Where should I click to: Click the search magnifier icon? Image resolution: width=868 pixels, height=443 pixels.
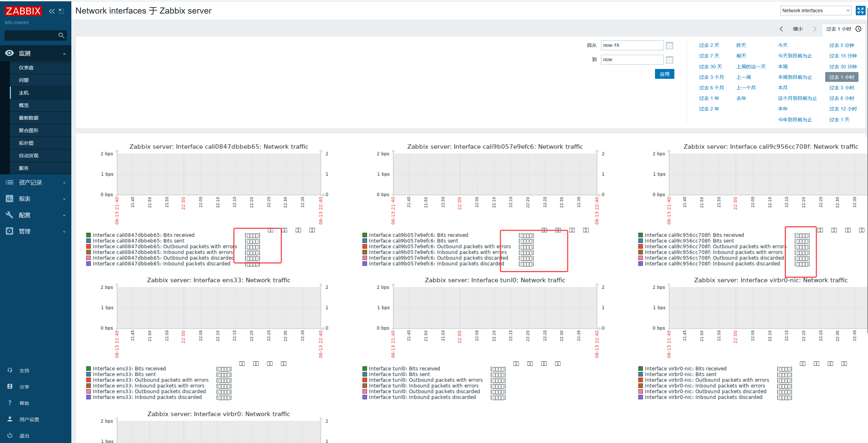(x=61, y=35)
